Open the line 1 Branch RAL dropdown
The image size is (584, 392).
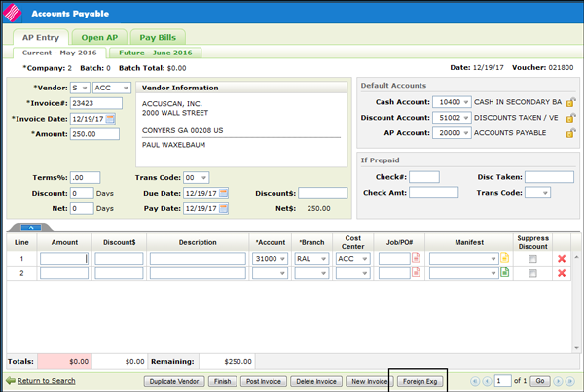(311, 259)
